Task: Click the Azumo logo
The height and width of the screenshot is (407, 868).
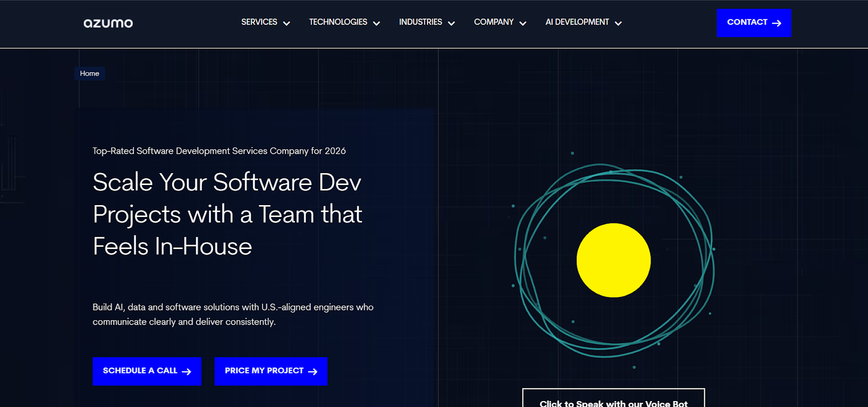Action: click(108, 23)
